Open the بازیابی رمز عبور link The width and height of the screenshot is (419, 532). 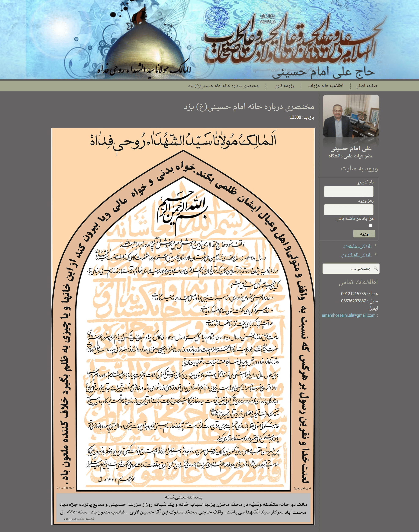[x=357, y=246]
